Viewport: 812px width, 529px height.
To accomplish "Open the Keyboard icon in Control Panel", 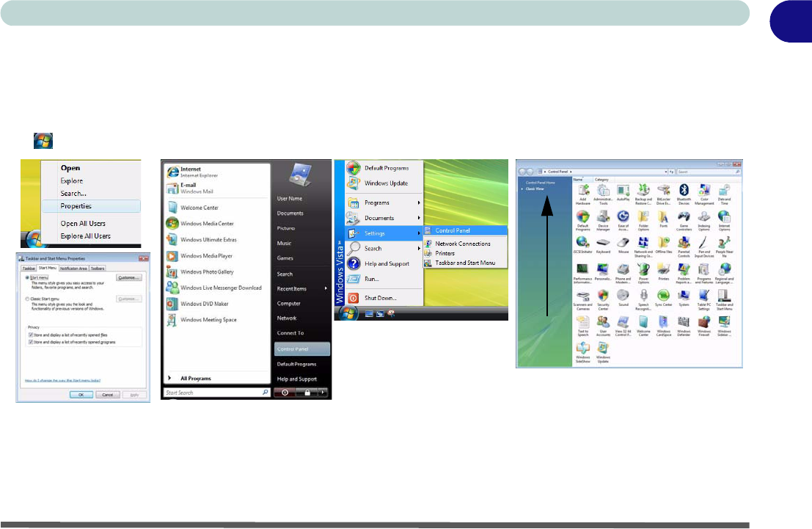I will (603, 246).
